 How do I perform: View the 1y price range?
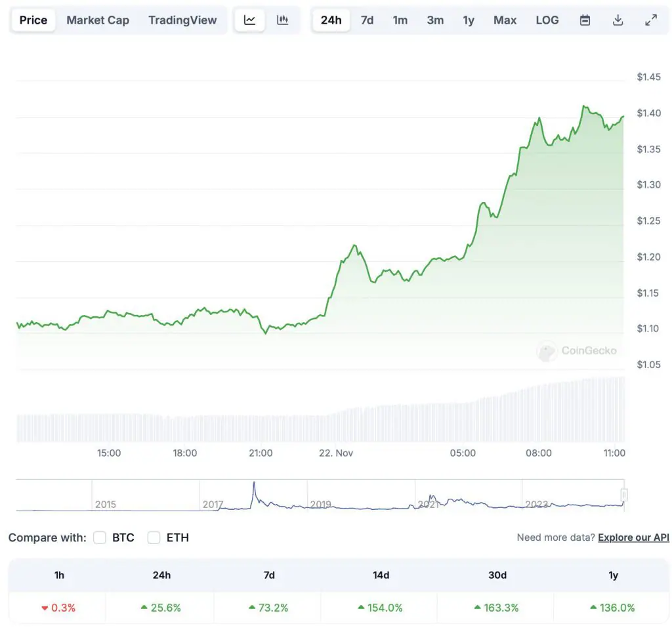click(x=469, y=20)
